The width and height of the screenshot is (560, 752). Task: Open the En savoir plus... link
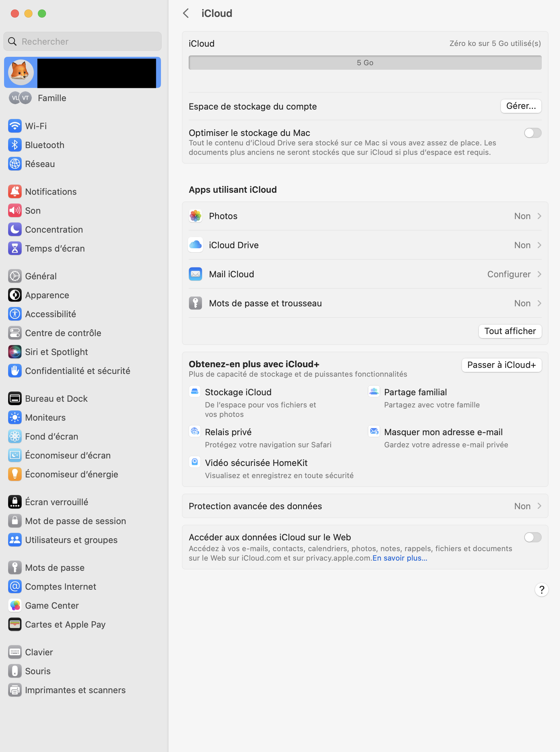[400, 559]
